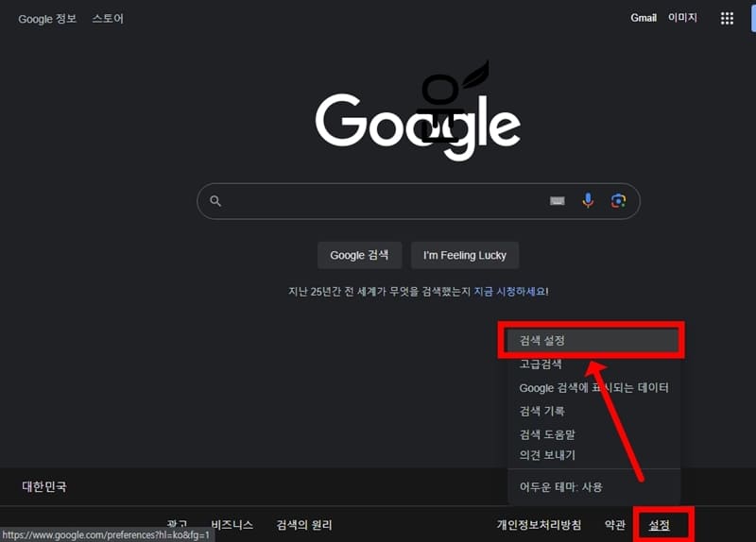Viewport: 756px width, 542px height.
Task: Open the Gmail link
Action: (644, 18)
